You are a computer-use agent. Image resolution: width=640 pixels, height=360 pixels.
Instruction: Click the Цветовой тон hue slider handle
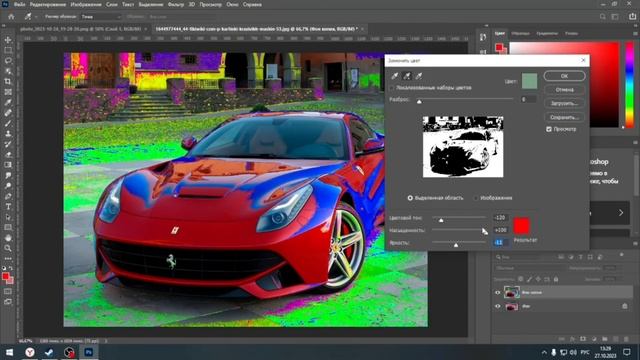441,220
